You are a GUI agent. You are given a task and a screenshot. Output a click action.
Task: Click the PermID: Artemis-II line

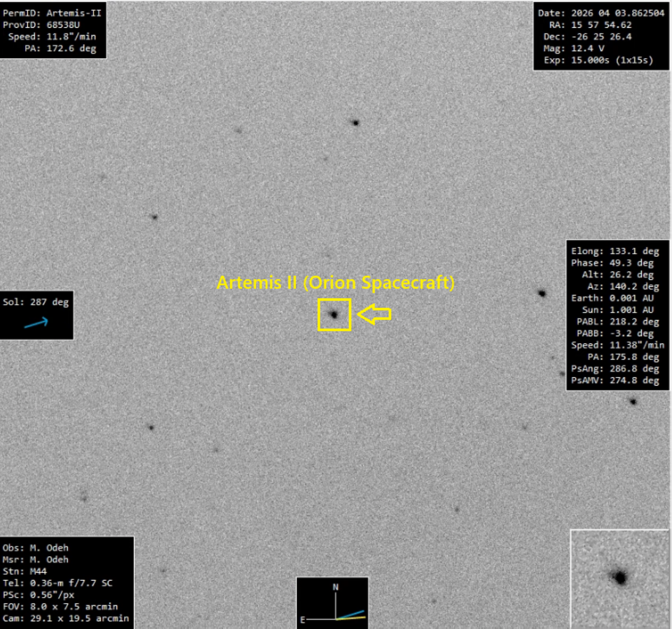tap(52, 13)
